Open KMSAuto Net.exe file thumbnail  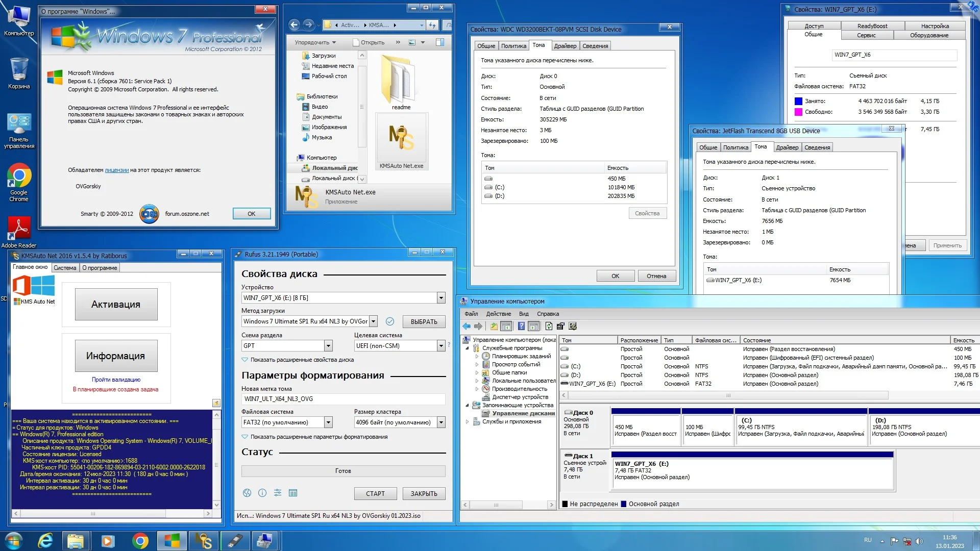[401, 139]
